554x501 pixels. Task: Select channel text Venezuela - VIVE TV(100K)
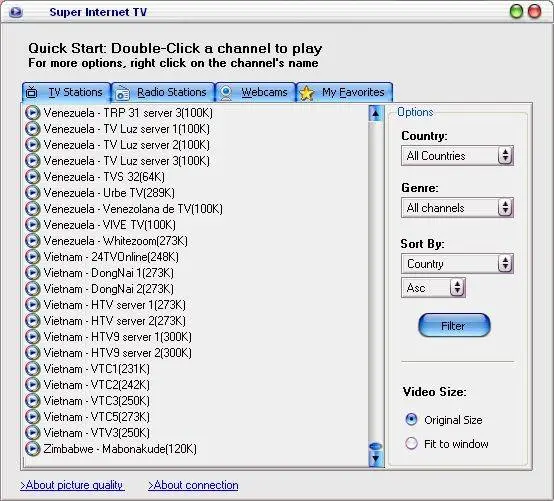110,225
